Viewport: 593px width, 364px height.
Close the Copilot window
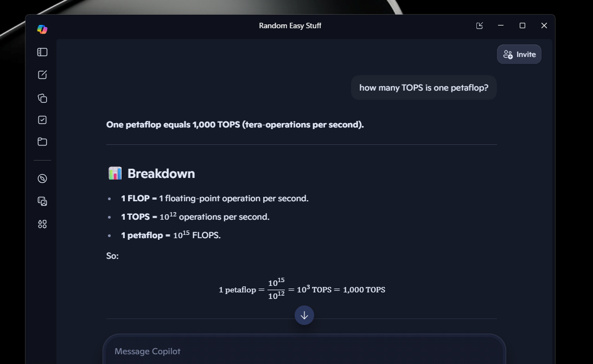pos(544,25)
